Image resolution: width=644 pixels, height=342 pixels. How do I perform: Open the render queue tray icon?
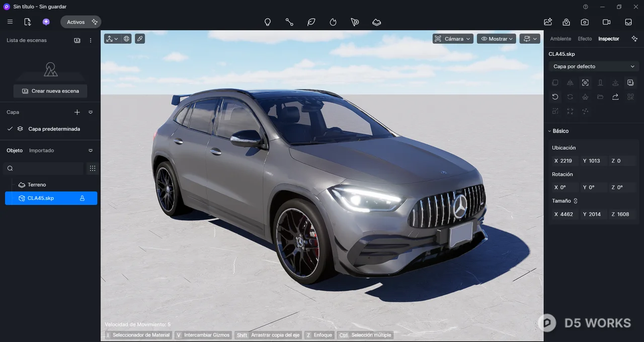coord(628,22)
